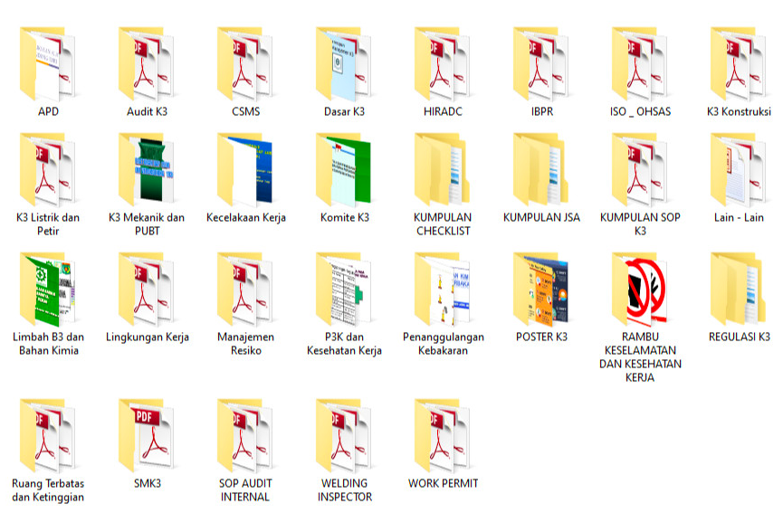Select the SMK3 folder icon
Viewport: 783px width, 532px height.
(147, 436)
